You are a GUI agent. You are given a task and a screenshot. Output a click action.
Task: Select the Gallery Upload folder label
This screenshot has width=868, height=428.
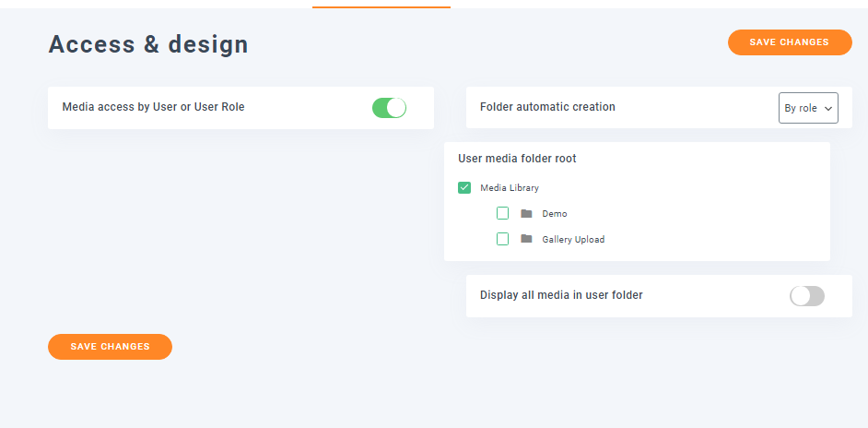point(573,240)
